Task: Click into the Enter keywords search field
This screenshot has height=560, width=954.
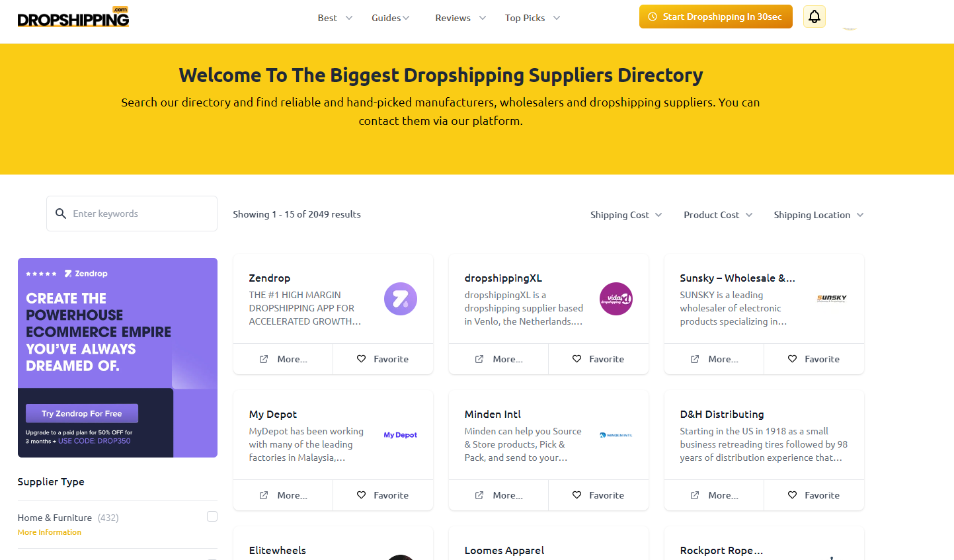Action: tap(132, 214)
